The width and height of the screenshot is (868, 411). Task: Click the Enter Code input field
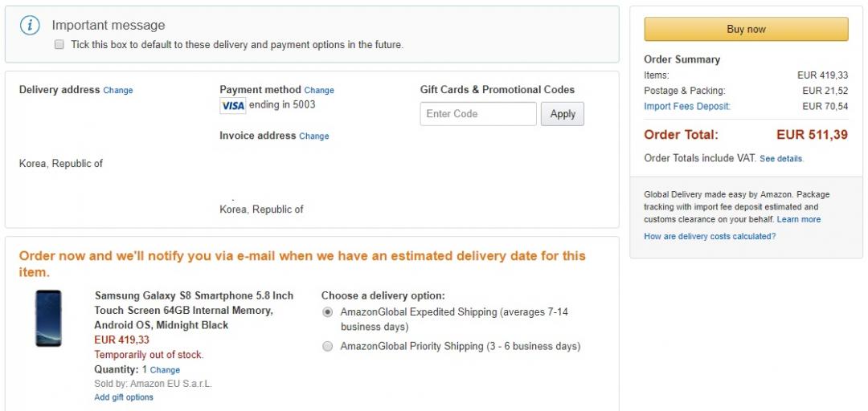click(478, 114)
